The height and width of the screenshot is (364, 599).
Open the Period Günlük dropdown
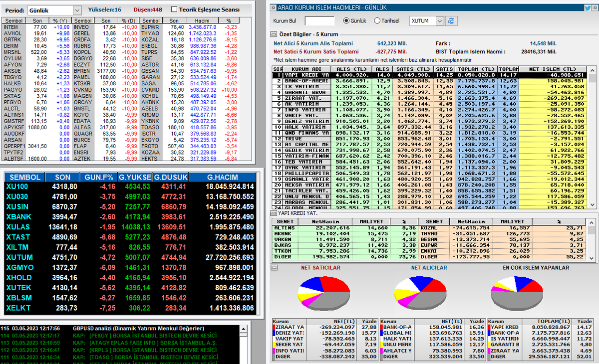77,10
